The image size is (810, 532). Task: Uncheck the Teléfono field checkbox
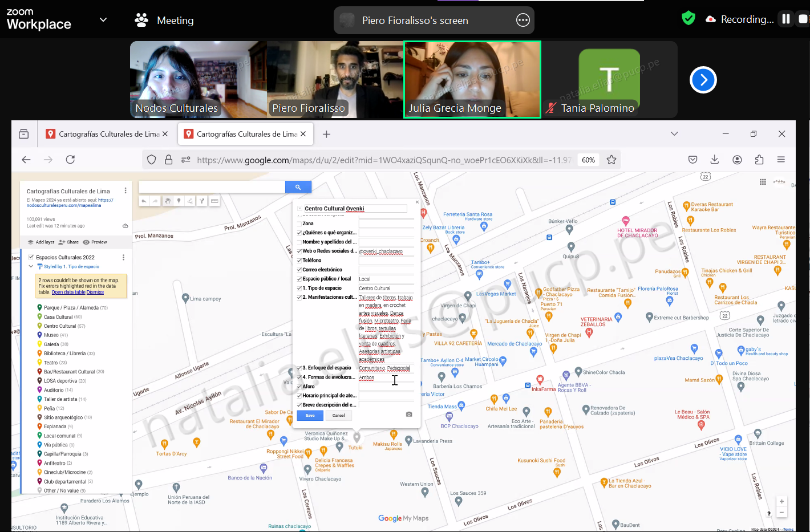pyautogui.click(x=299, y=260)
